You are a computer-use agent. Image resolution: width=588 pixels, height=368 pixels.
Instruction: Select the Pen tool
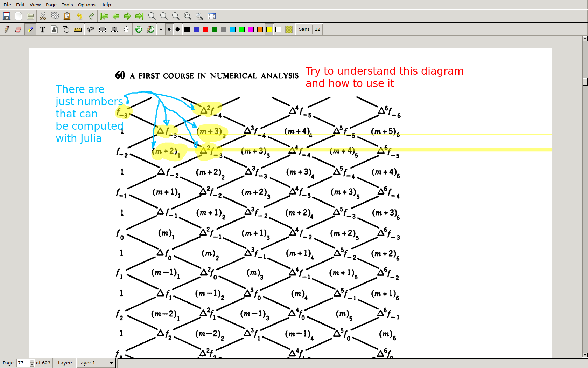7,29
